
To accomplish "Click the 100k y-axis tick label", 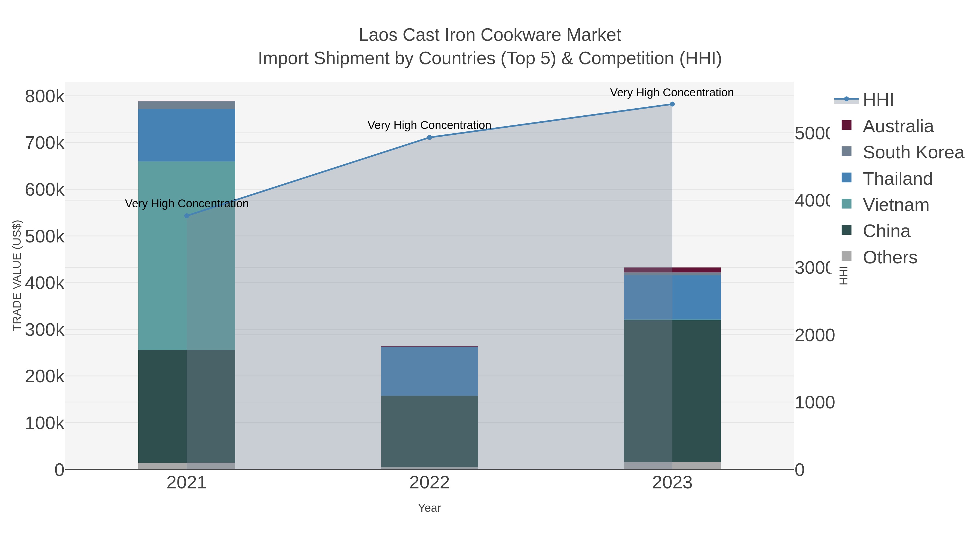I will (45, 423).
